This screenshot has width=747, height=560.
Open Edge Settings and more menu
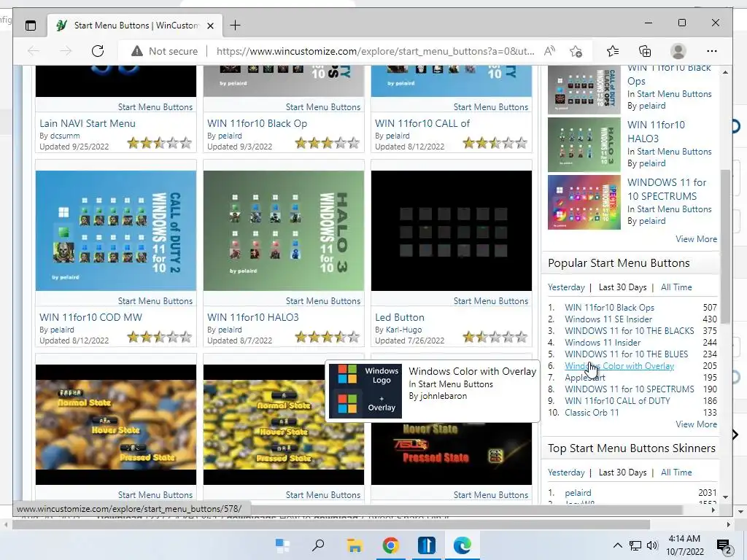point(712,51)
